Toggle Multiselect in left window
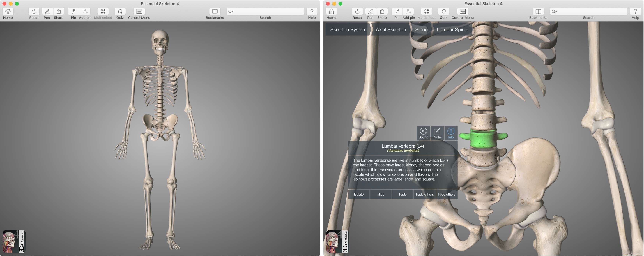This screenshot has height=256, width=644. pos(103,11)
